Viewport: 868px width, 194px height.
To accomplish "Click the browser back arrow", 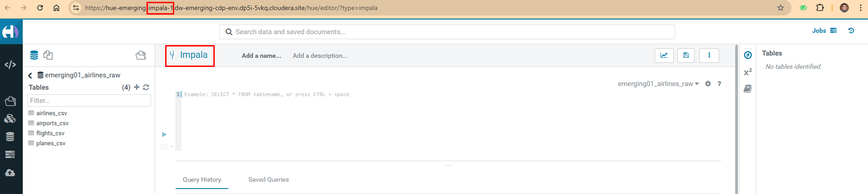I will (7, 8).
